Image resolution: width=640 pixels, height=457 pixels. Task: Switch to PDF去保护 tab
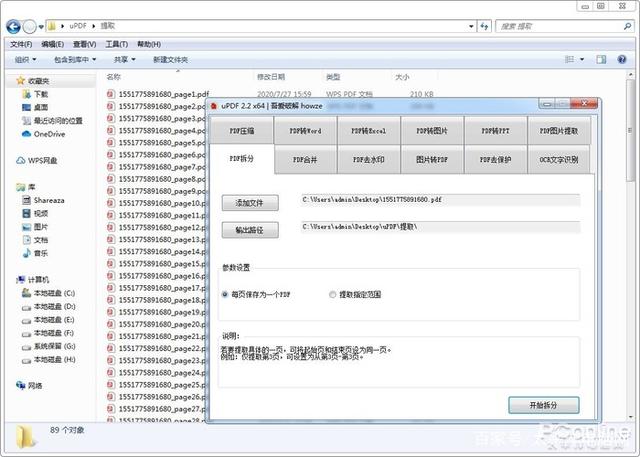[x=496, y=160]
